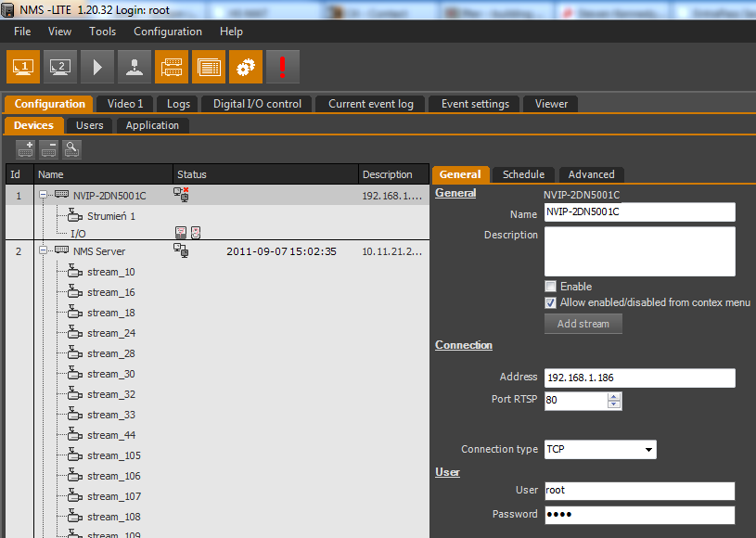Viewport: 756px width, 538px height.
Task: Click the Address field 192.168.1.186
Action: point(640,378)
